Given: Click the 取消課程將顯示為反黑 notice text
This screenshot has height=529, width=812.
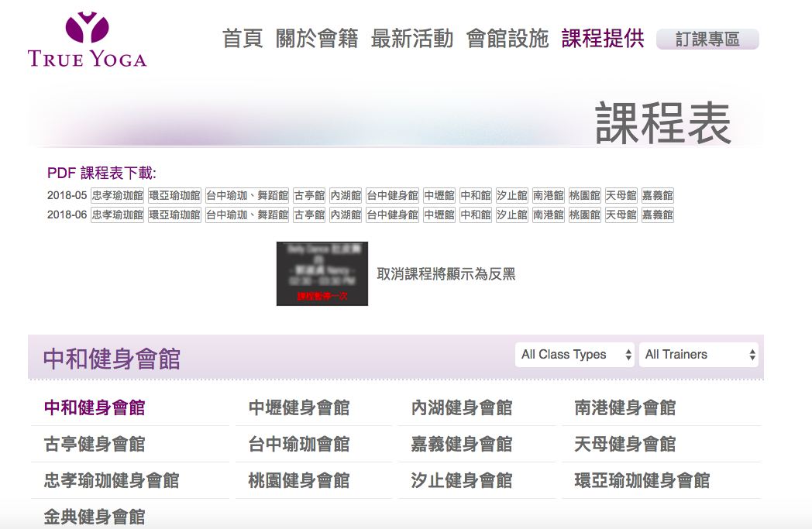Looking at the screenshot, I should [x=446, y=274].
